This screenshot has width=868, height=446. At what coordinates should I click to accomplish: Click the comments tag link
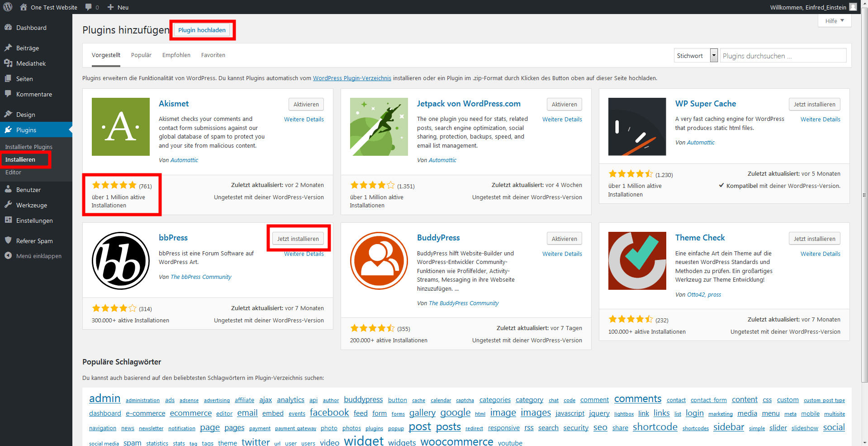click(x=638, y=399)
